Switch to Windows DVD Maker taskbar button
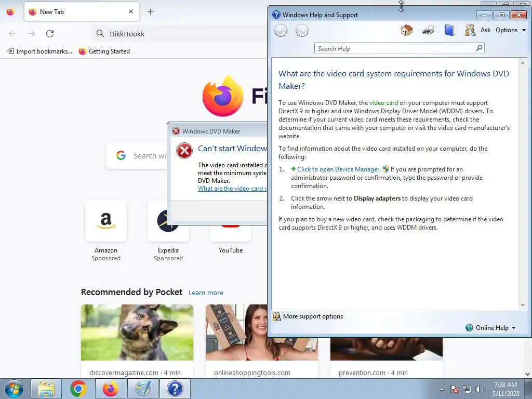 click(x=143, y=389)
